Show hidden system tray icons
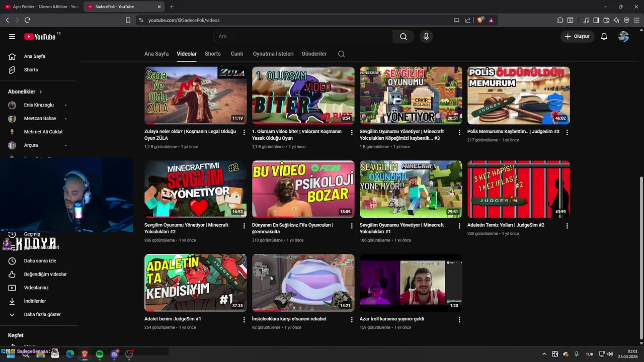Image resolution: width=644 pixels, height=362 pixels. coord(544,354)
